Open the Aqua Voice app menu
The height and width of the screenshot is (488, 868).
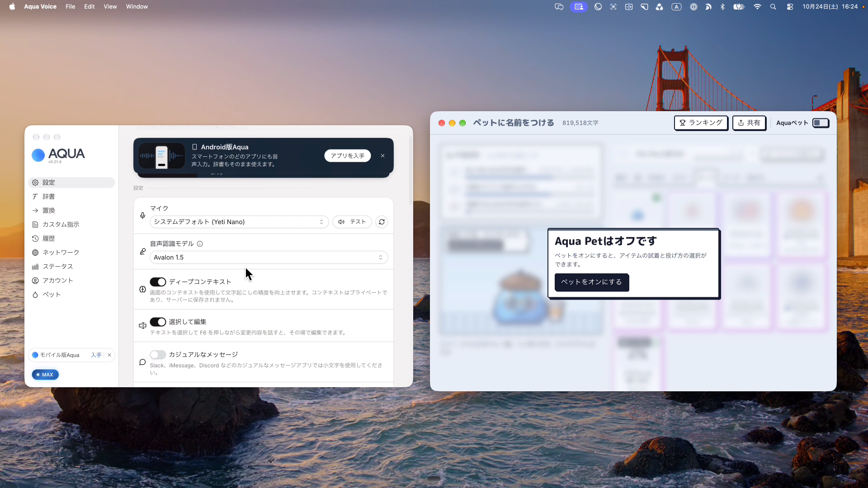coord(40,7)
